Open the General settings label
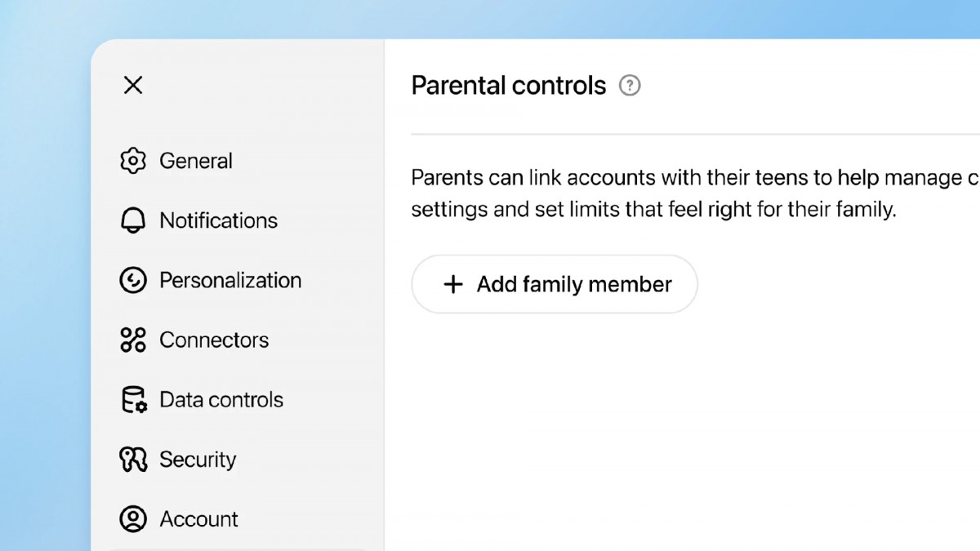The height and width of the screenshot is (551, 980). 196,161
